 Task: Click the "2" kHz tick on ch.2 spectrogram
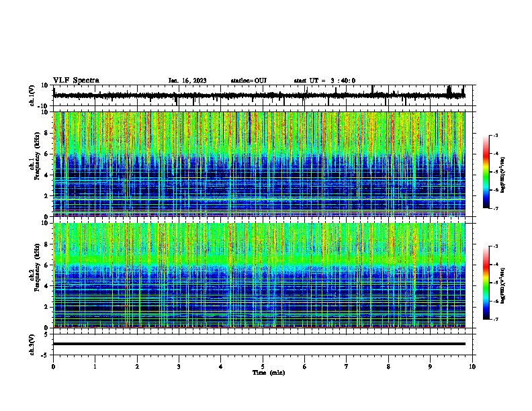tap(46, 307)
